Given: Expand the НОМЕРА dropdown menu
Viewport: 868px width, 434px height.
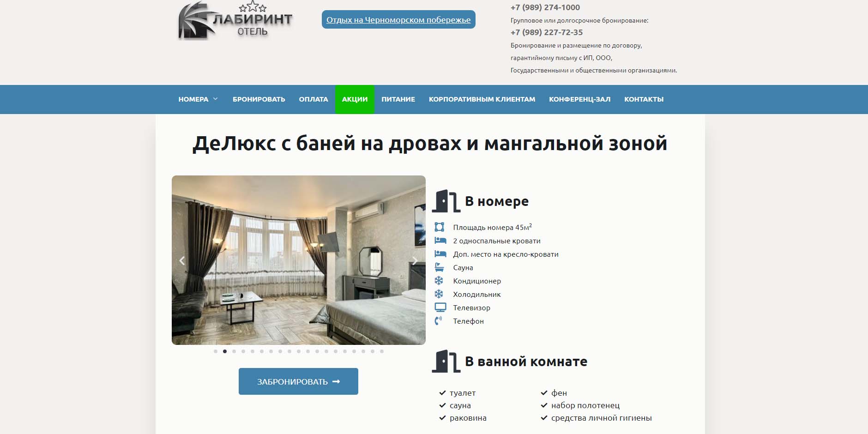Looking at the screenshot, I should (198, 99).
